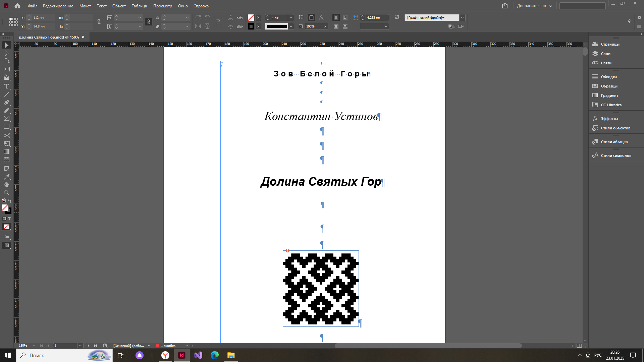
Task: Open Стили абзацев panel
Action: pos(614,142)
